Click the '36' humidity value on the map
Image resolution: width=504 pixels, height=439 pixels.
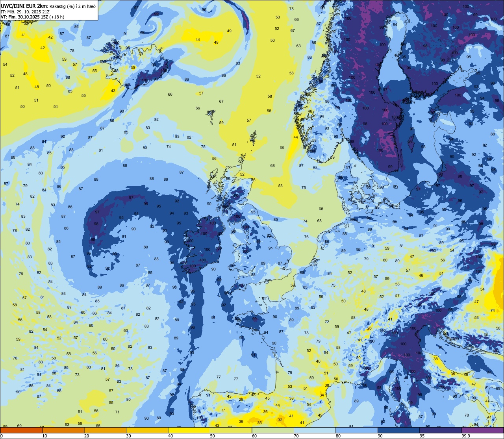(265, 412)
